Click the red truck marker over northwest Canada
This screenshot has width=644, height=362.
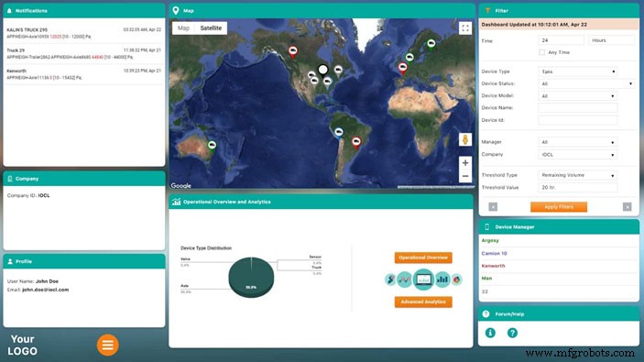click(293, 51)
